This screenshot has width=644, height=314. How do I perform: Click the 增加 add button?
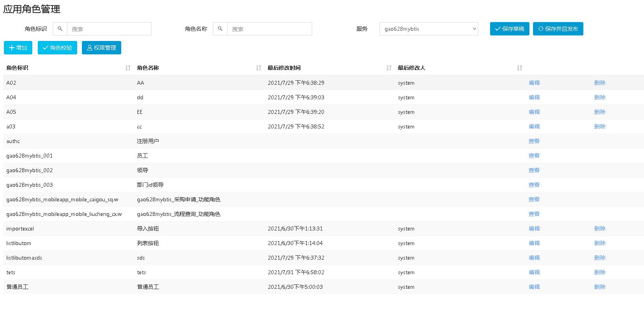pos(18,48)
